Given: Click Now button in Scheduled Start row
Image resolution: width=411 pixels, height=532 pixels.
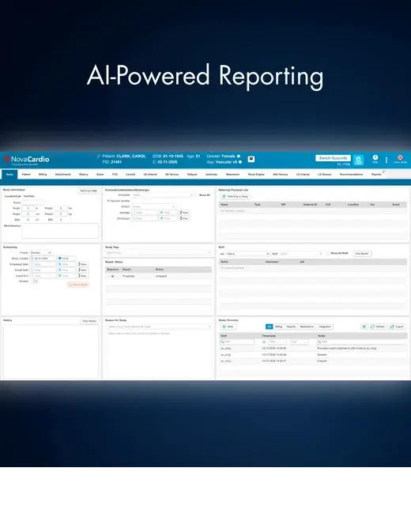Looking at the screenshot, I should tap(83, 264).
